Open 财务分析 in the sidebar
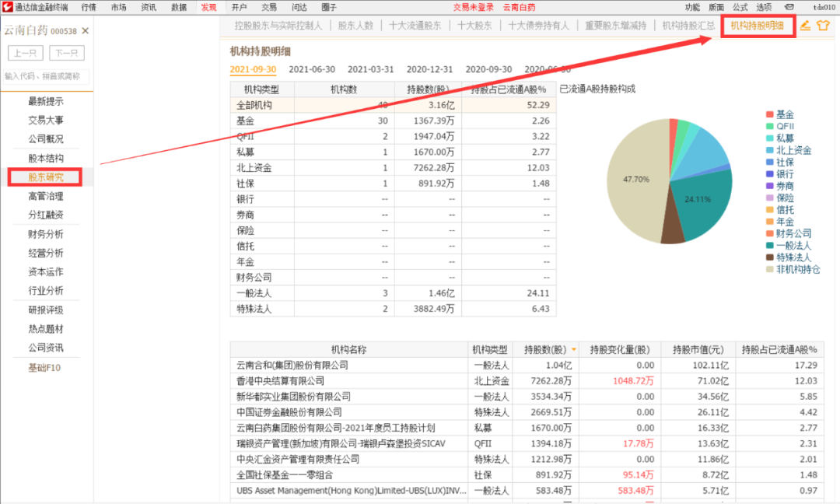Screen dimensions: 840x504 click(46, 234)
